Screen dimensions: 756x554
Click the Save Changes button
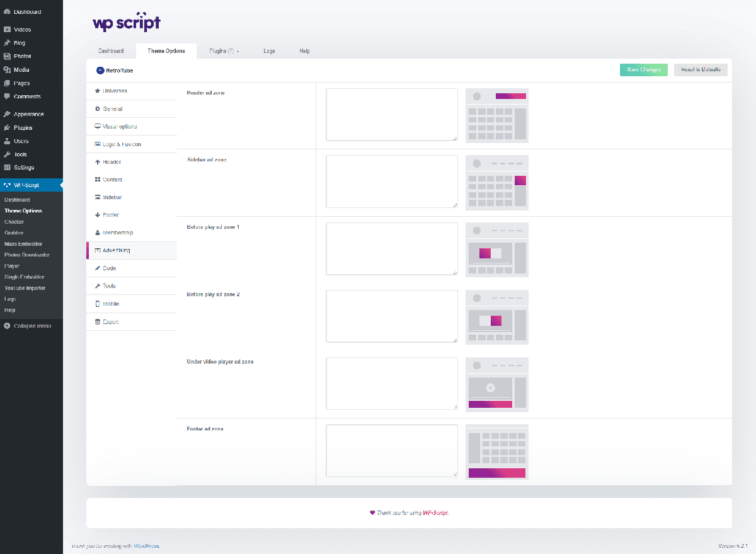[643, 69]
